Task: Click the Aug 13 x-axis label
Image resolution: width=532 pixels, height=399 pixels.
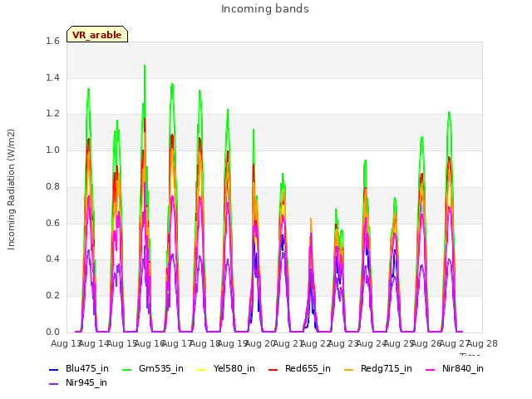Action: coord(65,343)
